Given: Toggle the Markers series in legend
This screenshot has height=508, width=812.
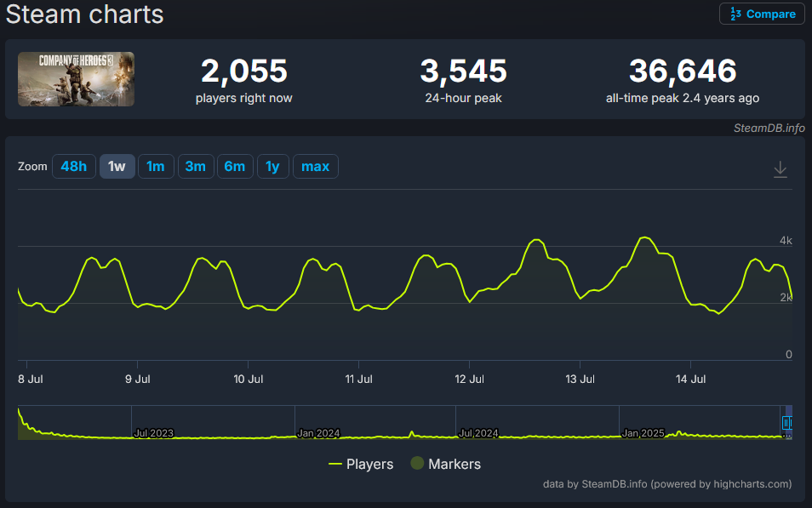Looking at the screenshot, I should [x=445, y=464].
